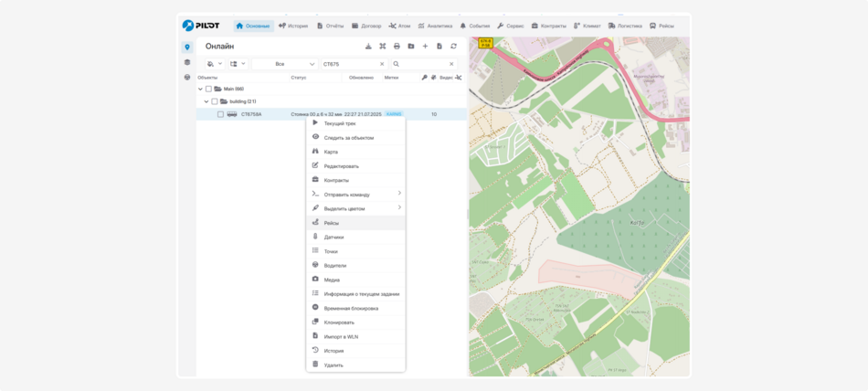Sort by Статус column header

coord(299,78)
